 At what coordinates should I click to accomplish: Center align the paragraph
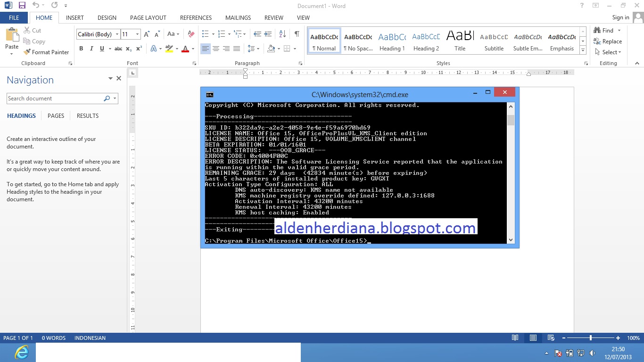(x=216, y=49)
